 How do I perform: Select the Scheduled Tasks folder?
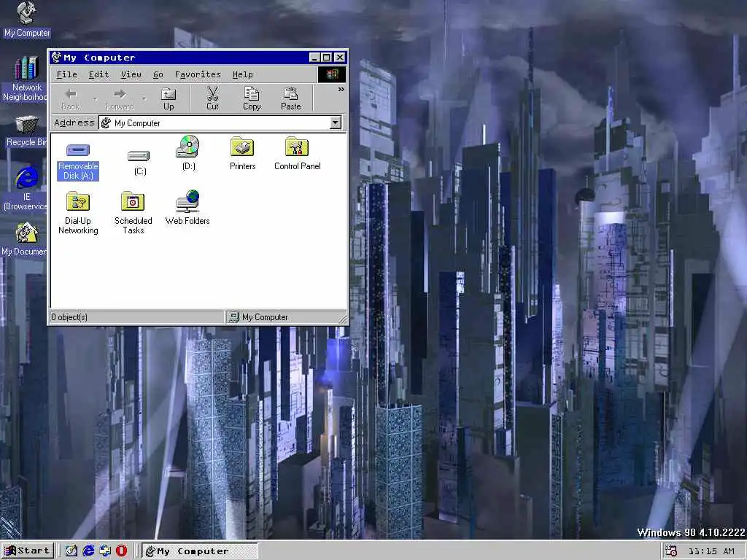click(133, 212)
